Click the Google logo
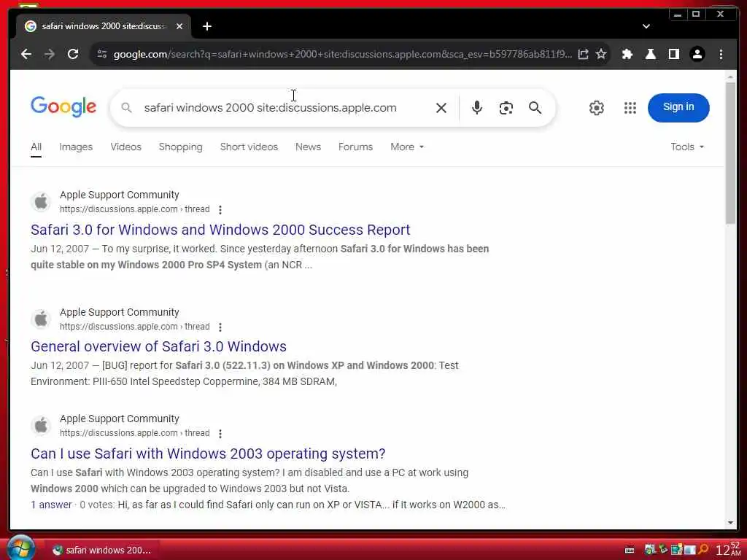This screenshot has width=747, height=560. click(63, 106)
